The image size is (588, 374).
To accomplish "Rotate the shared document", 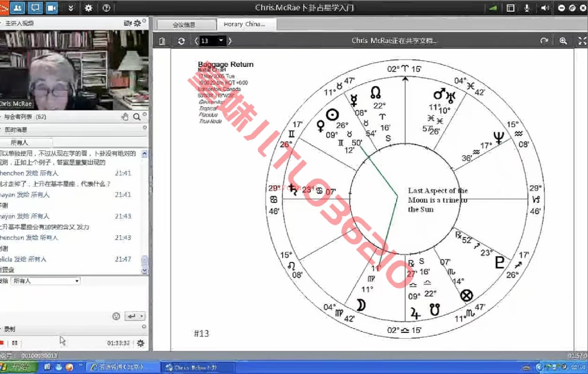I will (x=544, y=41).
